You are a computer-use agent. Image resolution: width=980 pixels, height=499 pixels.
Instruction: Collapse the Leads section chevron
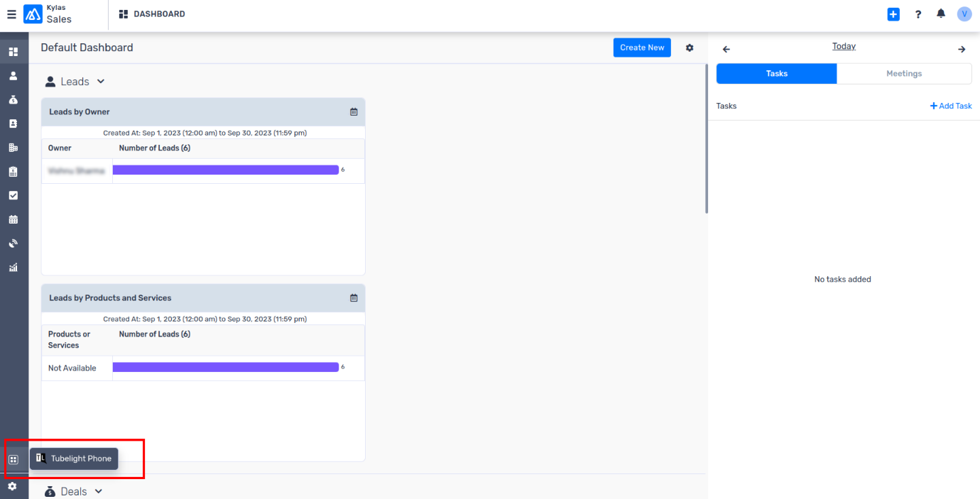[101, 82]
